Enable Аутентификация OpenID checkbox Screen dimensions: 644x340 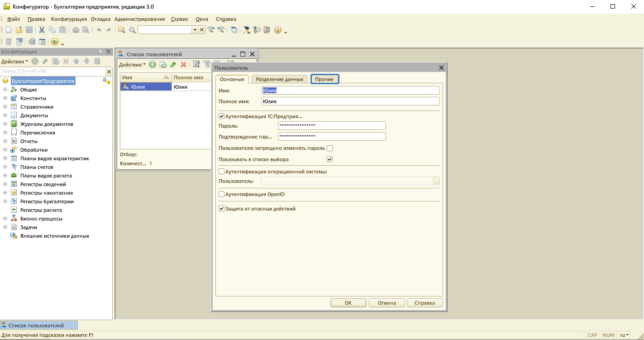[x=222, y=194]
